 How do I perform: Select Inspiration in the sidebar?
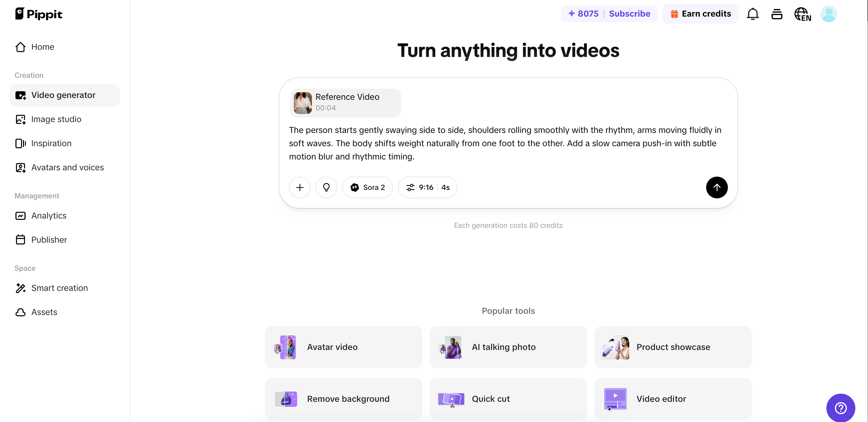pyautogui.click(x=52, y=143)
